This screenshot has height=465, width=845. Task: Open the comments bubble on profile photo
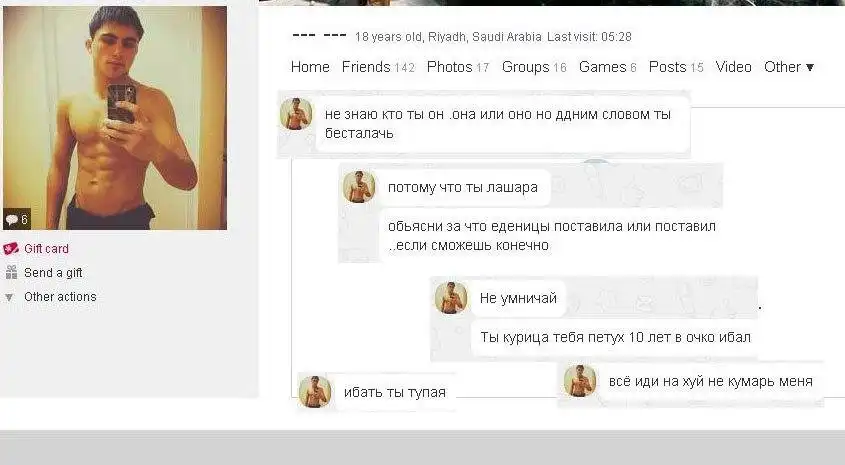pyautogui.click(x=16, y=219)
